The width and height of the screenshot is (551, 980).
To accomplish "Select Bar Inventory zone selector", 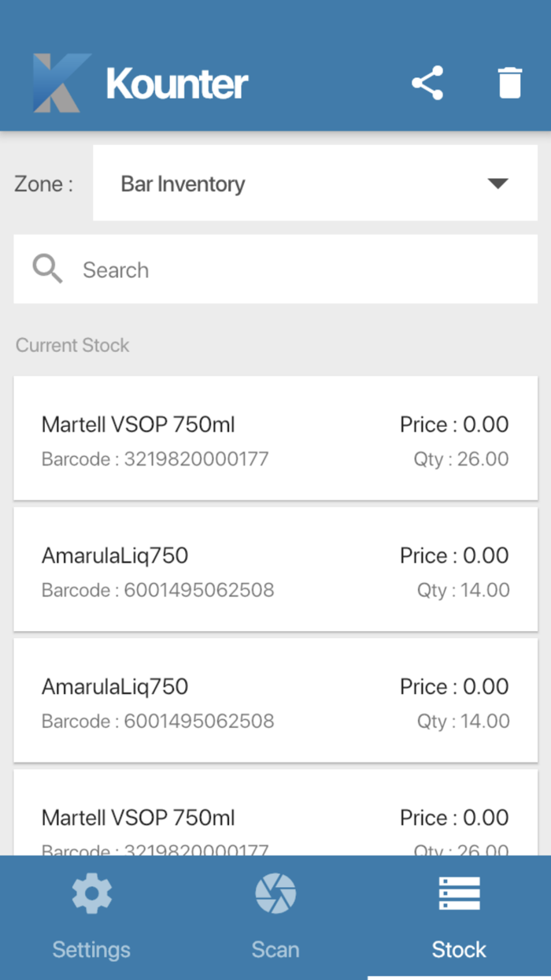I will tap(315, 184).
